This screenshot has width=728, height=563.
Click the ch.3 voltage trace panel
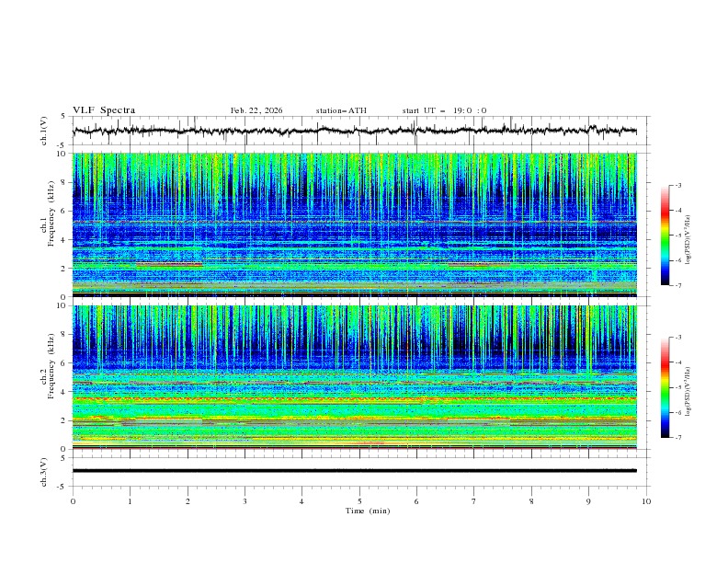click(361, 472)
